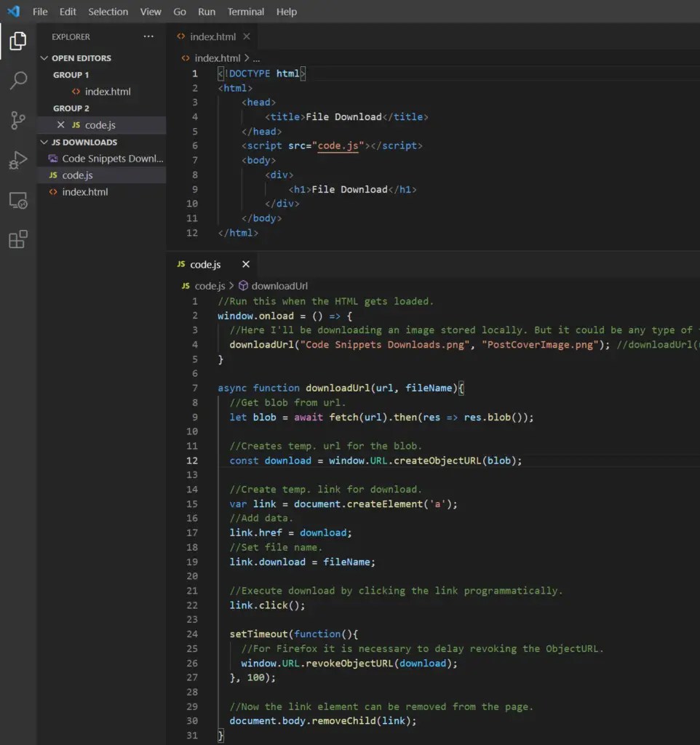Viewport: 700px width, 745px height.
Task: Select code.js under GROUP 2
Action: click(102, 125)
